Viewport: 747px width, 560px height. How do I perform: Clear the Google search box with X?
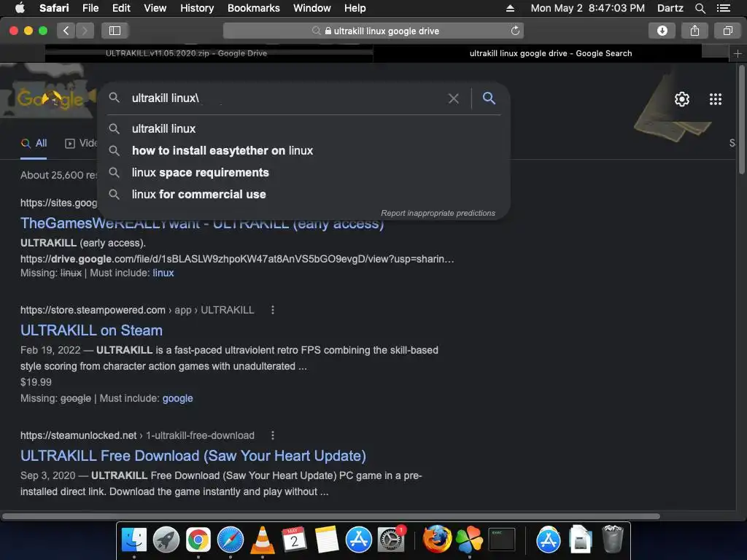454,98
